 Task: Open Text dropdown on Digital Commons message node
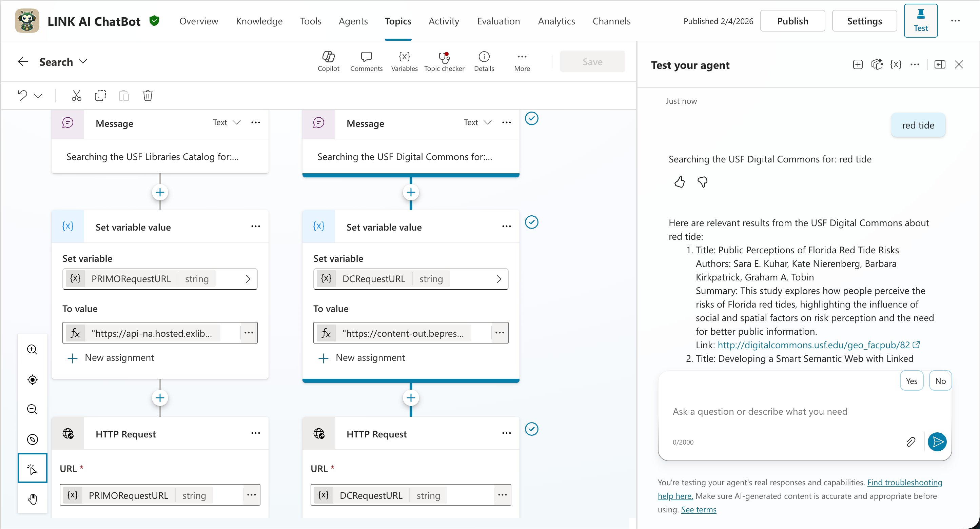[x=477, y=122]
